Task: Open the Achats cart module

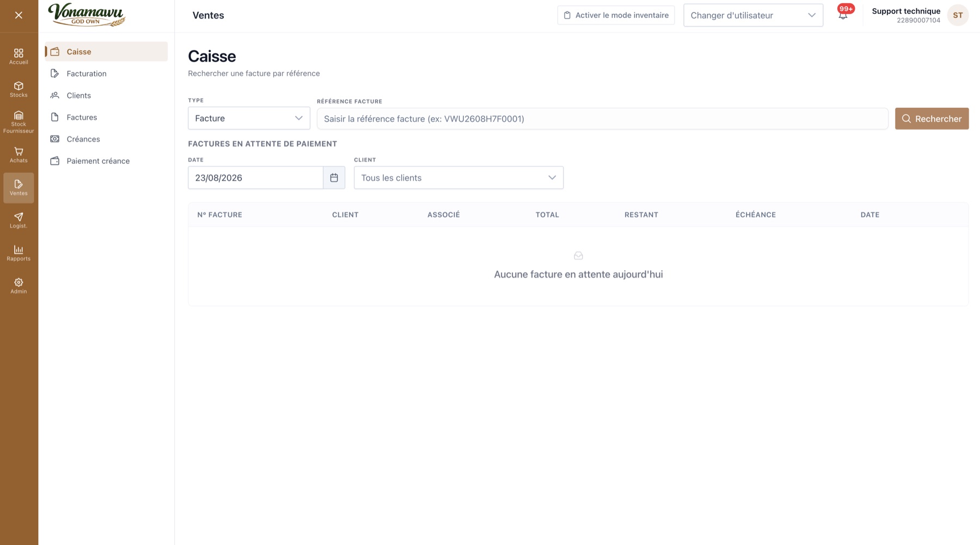Action: click(x=19, y=155)
